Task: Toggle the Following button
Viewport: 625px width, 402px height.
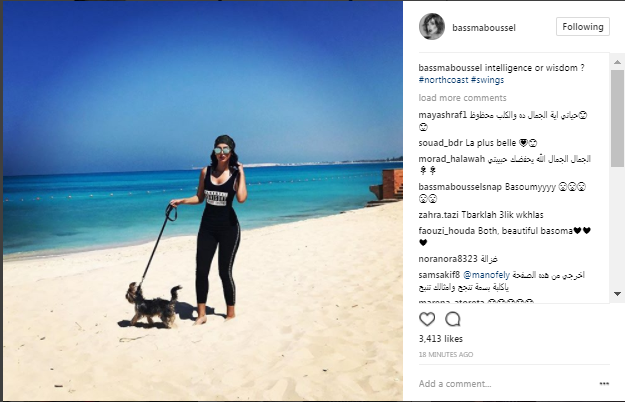Action: [583, 27]
